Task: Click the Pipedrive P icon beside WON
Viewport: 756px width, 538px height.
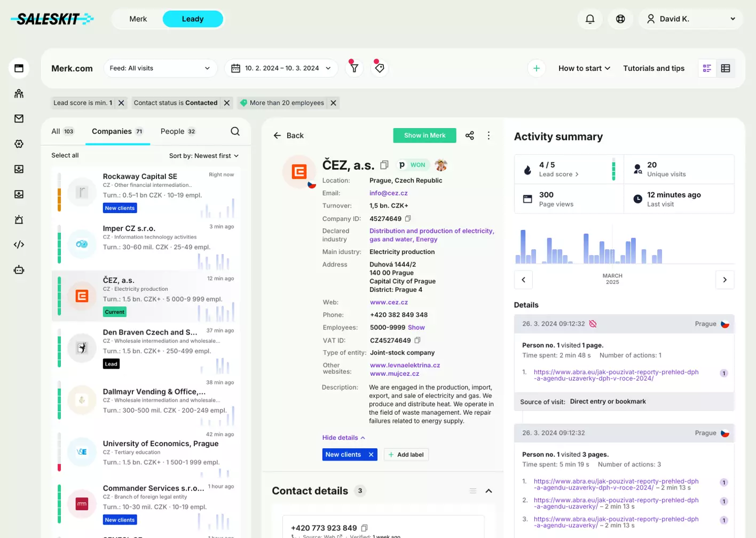Action: pos(402,165)
